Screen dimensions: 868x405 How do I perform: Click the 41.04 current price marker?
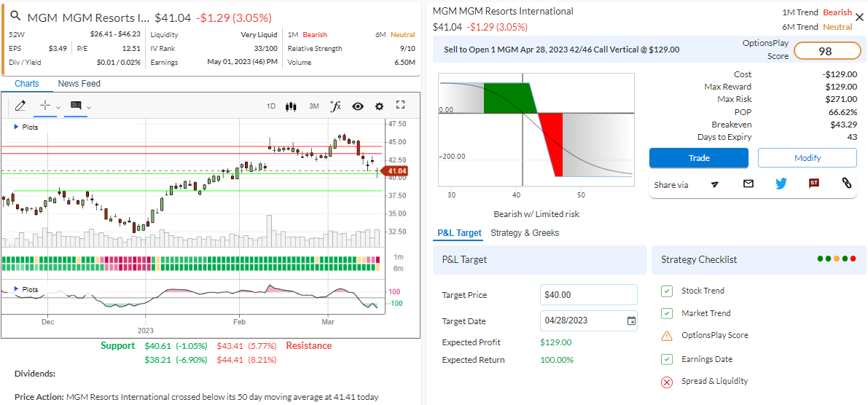tap(396, 171)
